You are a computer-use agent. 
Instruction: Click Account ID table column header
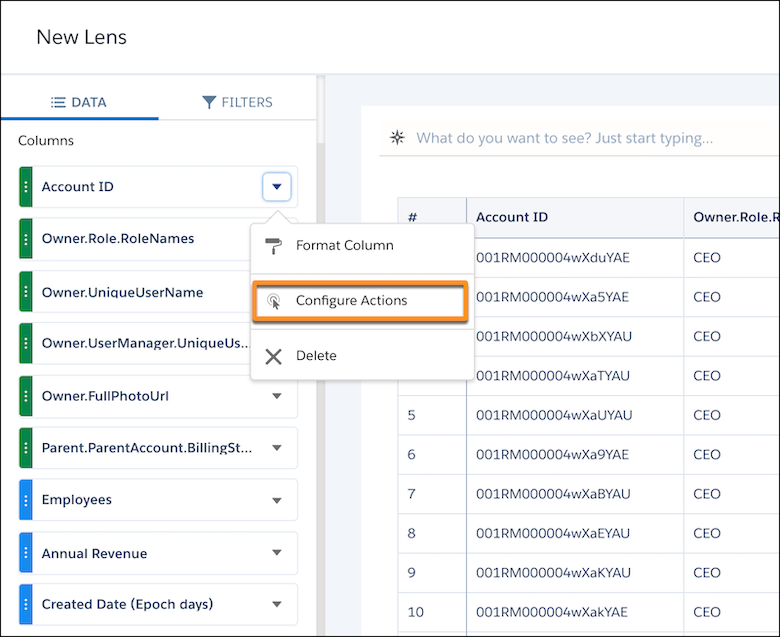pyautogui.click(x=575, y=217)
